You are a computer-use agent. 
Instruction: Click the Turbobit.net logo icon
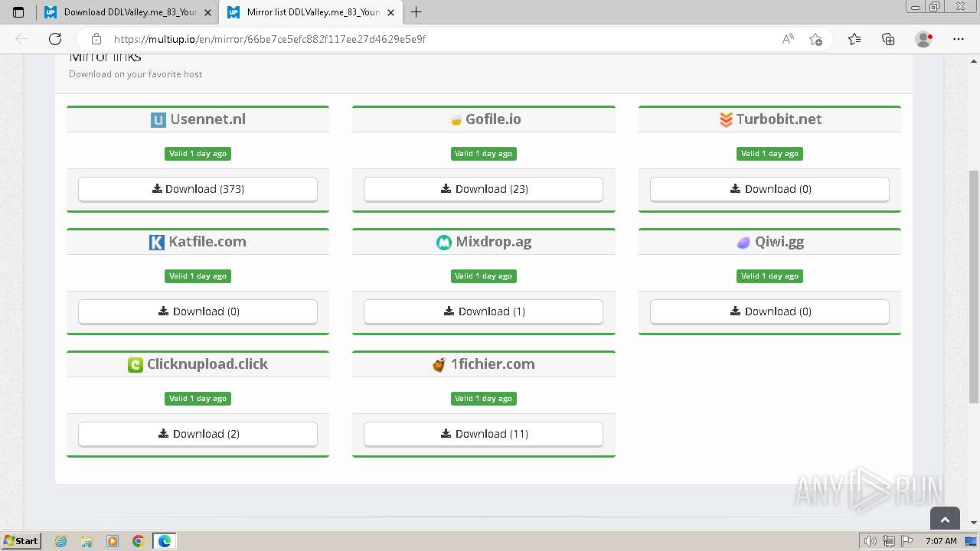(x=726, y=119)
